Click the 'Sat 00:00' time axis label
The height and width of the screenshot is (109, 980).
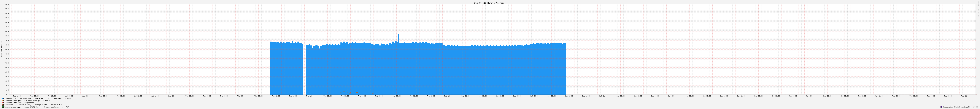pos(483,96)
